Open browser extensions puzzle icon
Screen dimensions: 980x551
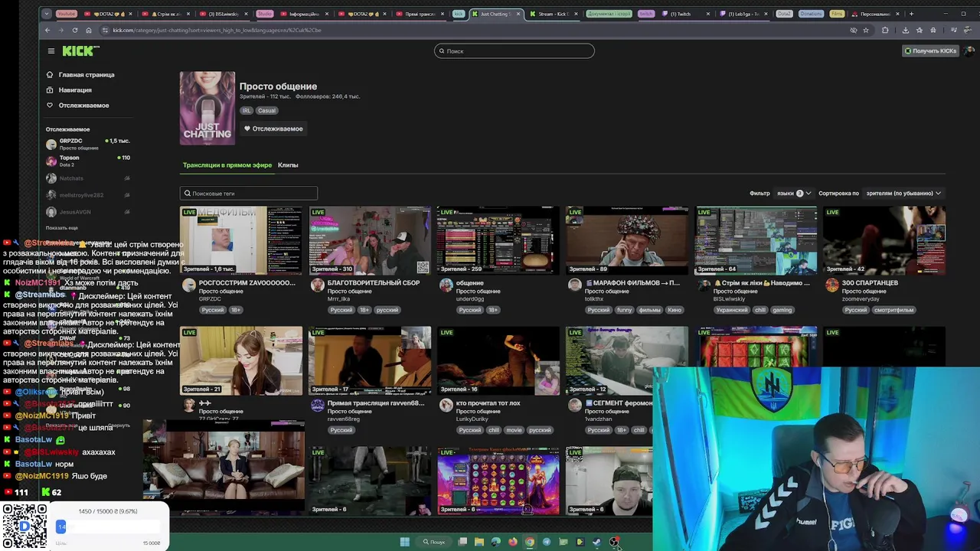pyautogui.click(x=885, y=30)
